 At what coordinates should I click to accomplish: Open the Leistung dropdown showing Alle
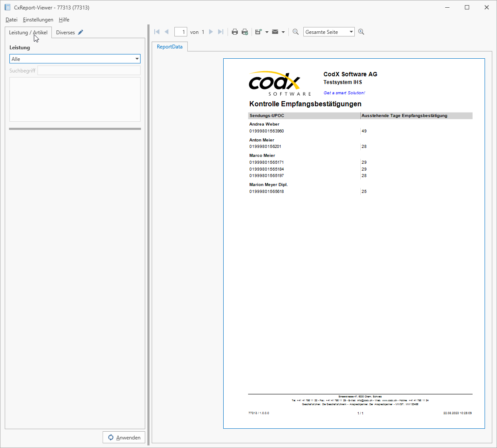pos(137,58)
